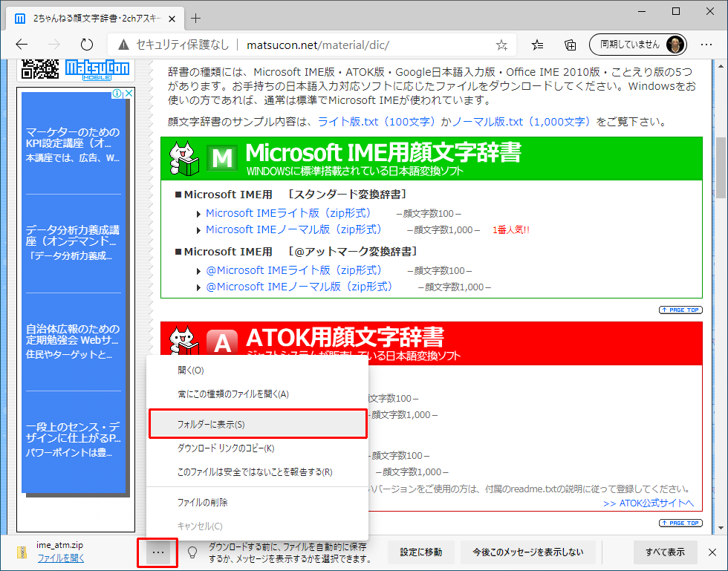Screen dimensions: 728x571
Task: Choose 開く(O) in context menu
Action: [x=258, y=370]
